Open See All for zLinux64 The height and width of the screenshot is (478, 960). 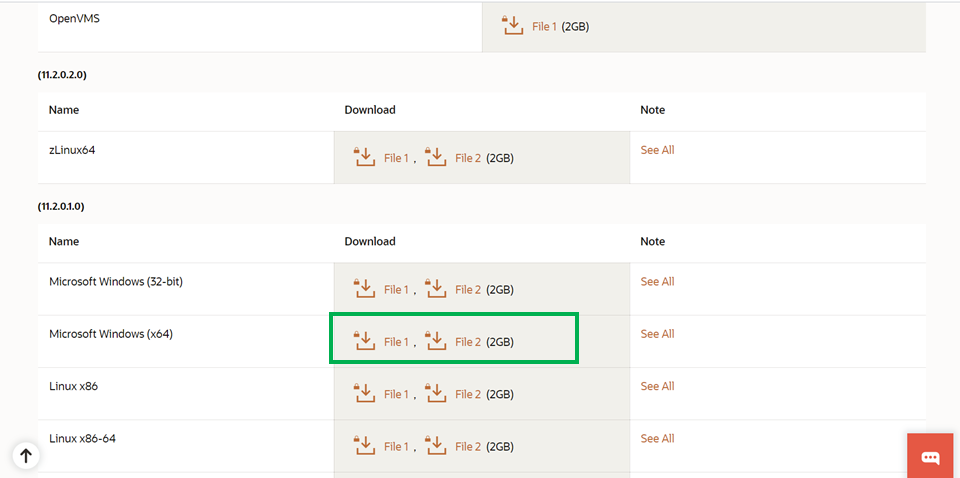click(658, 150)
